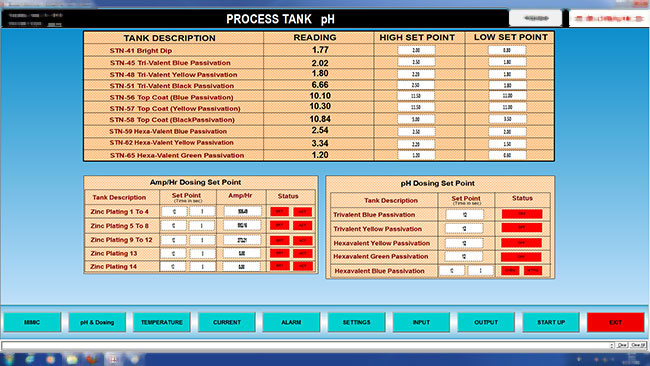Open the OUTPUT screen

(486, 322)
